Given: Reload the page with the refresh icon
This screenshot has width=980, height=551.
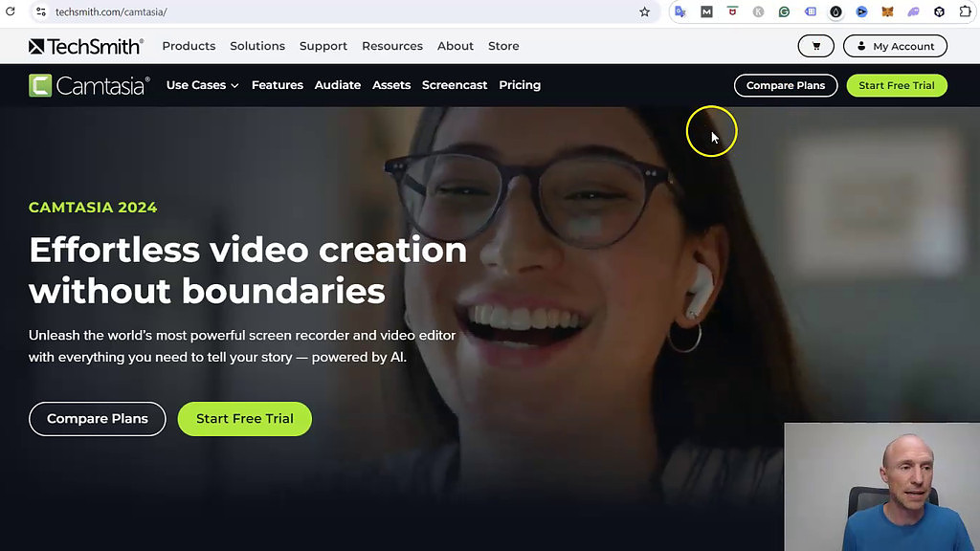Looking at the screenshot, I should click(11, 11).
